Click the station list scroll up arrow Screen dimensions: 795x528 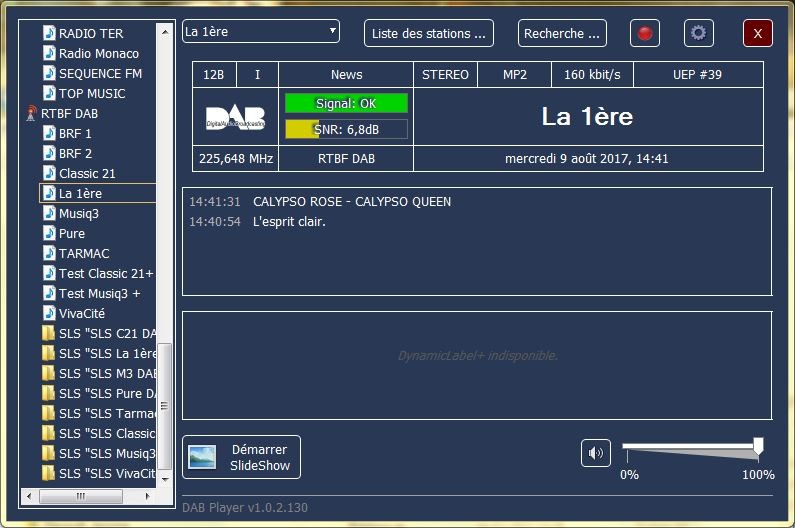(165, 32)
